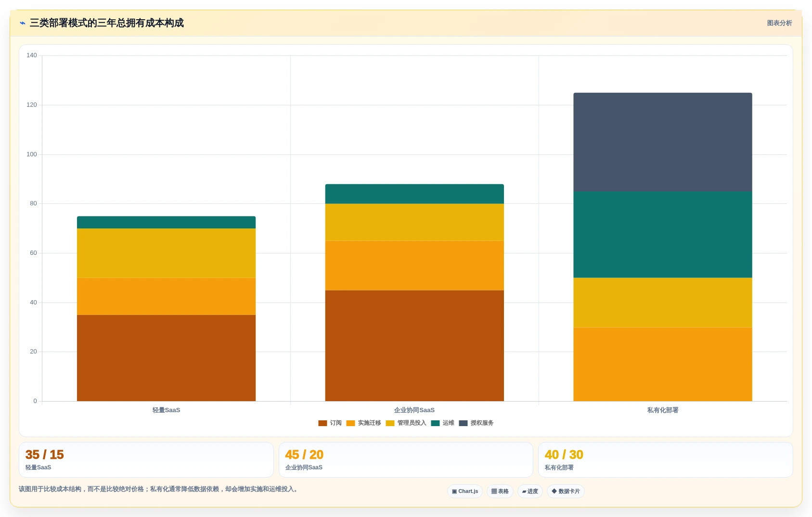Click the 运维 segment of the 企业协同SaaS bar
Image resolution: width=812 pixels, height=517 pixels.
click(414, 194)
